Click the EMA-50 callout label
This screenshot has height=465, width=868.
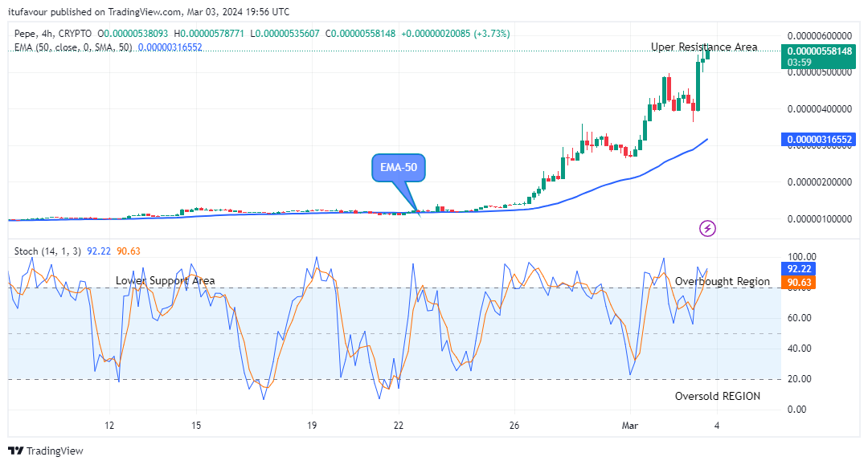point(399,167)
